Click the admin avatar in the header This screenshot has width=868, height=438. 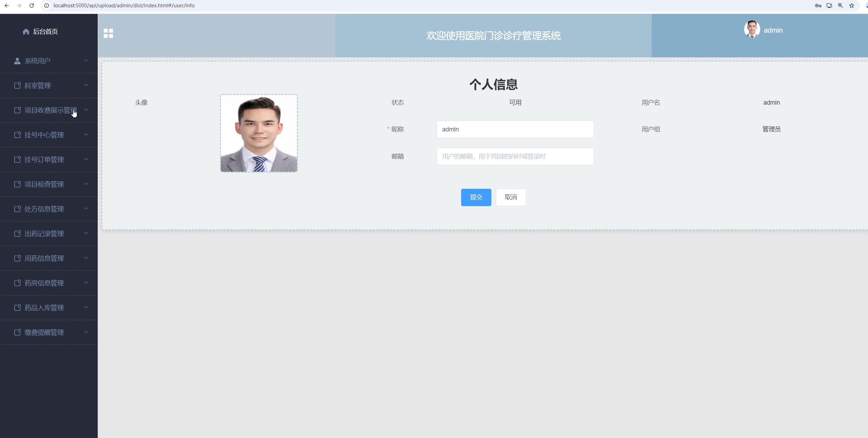pos(752,29)
